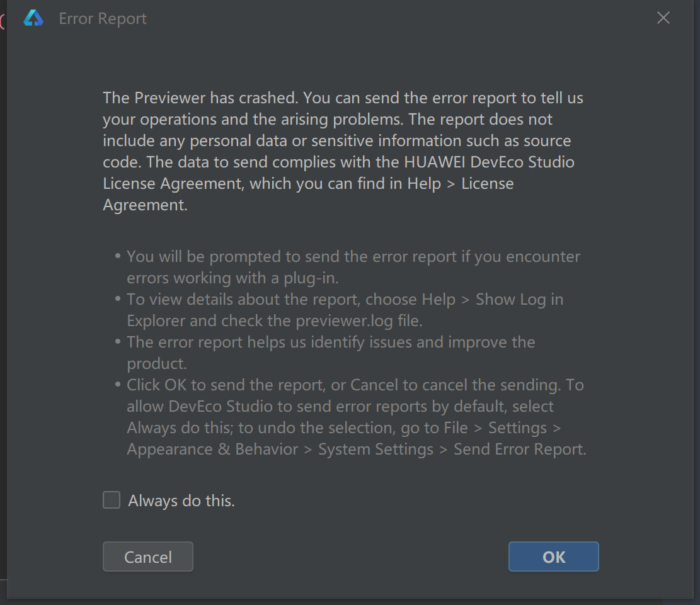This screenshot has height=605, width=700.
Task: Select 'The Previewer has crashed' sentence
Action: tap(200, 98)
